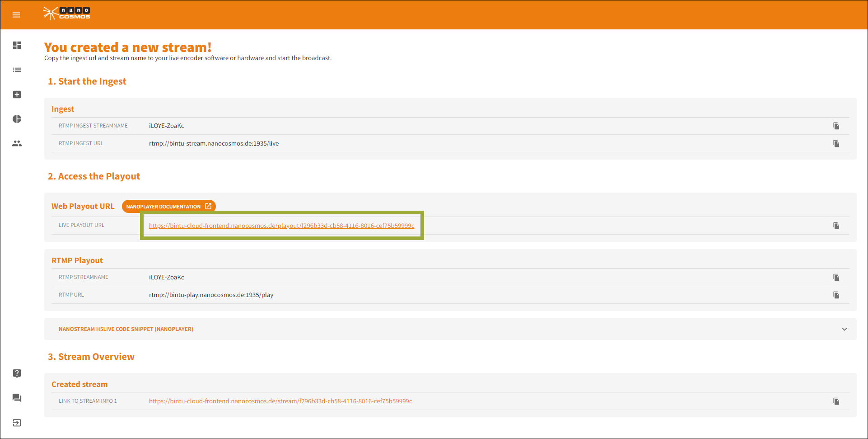Viewport: 868px width, 439px height.
Task: Open the dashboard icon in sidebar
Action: [x=17, y=45]
